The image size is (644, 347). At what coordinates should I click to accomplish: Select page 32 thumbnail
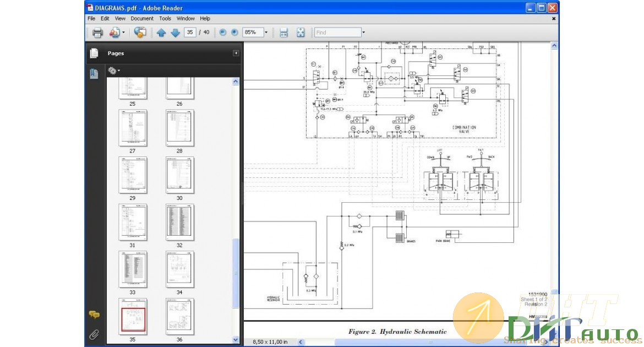179,222
